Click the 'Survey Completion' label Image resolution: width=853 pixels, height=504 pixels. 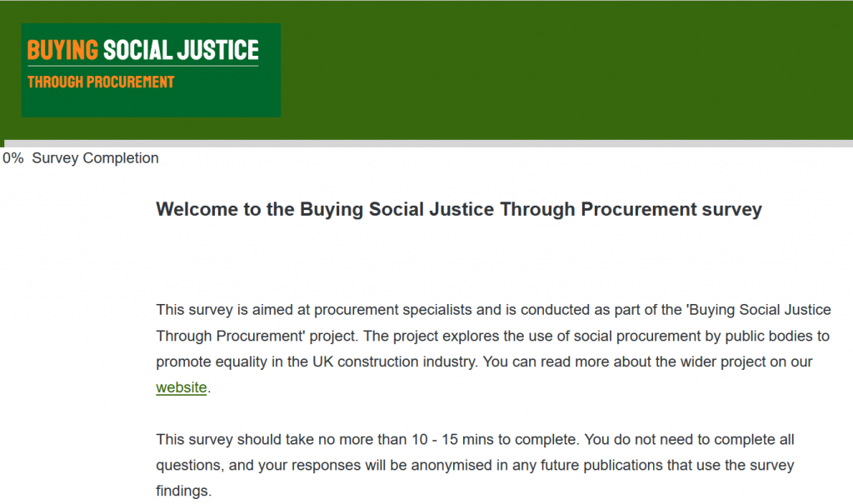pos(95,158)
